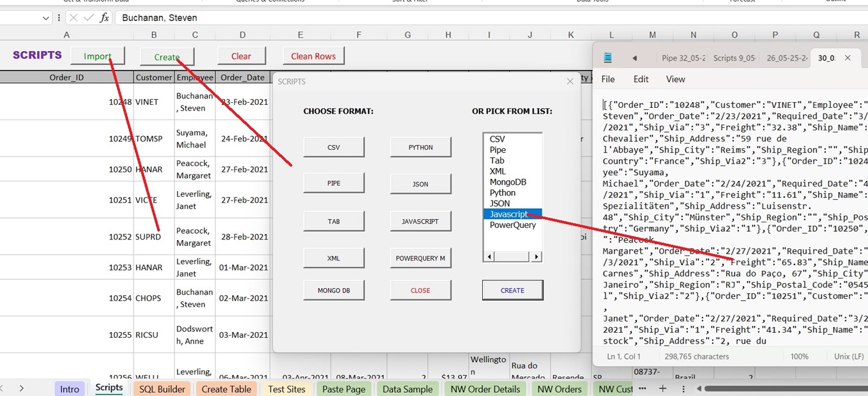Select Tab in the pick list
The width and height of the screenshot is (868, 396).
pos(513,160)
